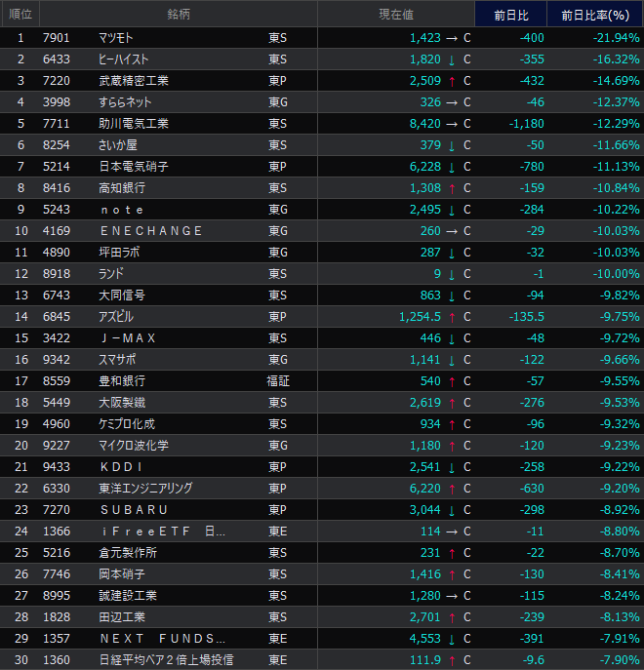The image size is (644, 670).
Task: Click the right arrow in マツモト row
Action: (x=452, y=38)
